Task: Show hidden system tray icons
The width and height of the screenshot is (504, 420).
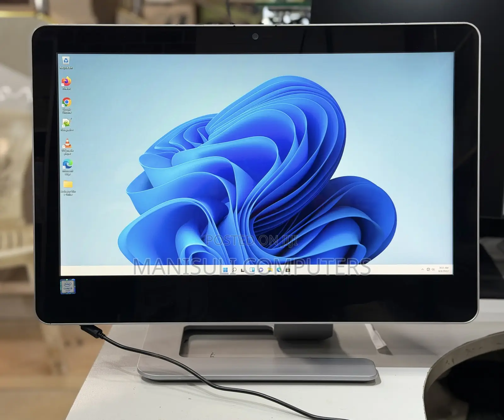Action: click(x=422, y=270)
